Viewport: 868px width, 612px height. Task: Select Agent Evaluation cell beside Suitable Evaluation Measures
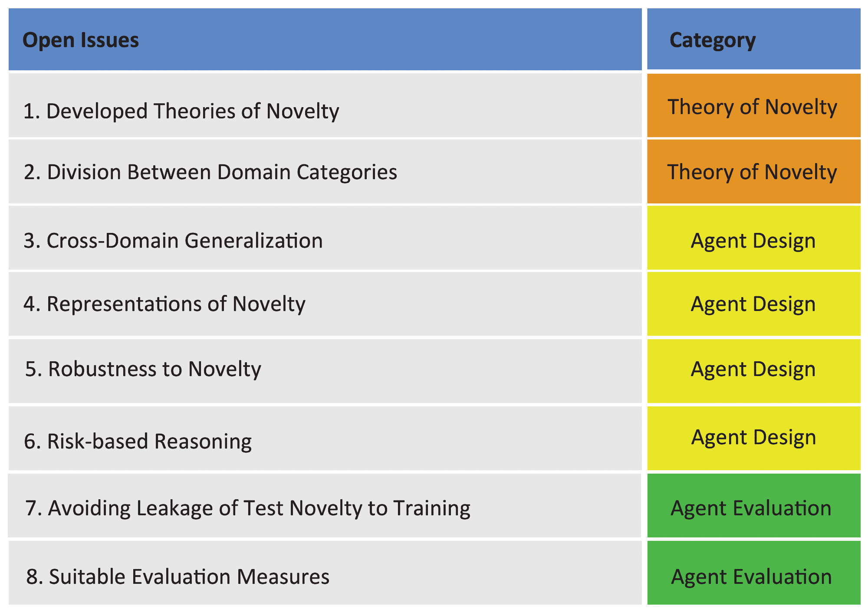click(x=753, y=576)
